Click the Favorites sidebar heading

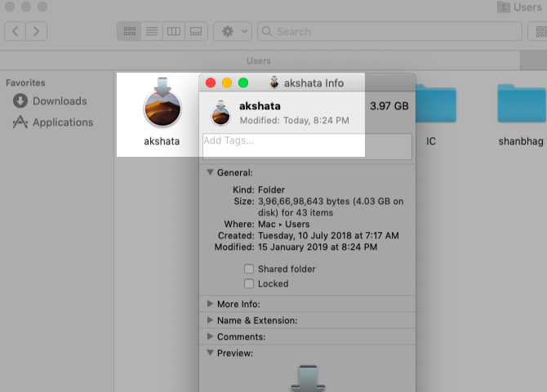pyautogui.click(x=25, y=82)
